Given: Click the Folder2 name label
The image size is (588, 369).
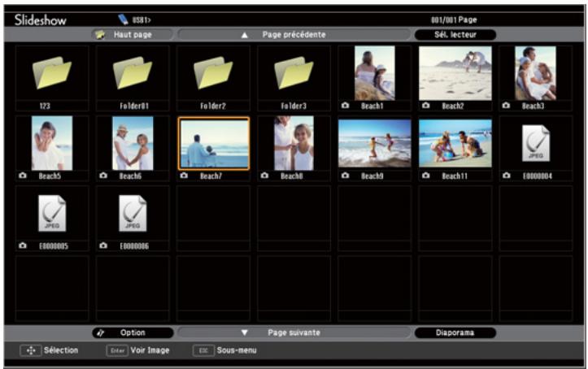Looking at the screenshot, I should point(213,106).
